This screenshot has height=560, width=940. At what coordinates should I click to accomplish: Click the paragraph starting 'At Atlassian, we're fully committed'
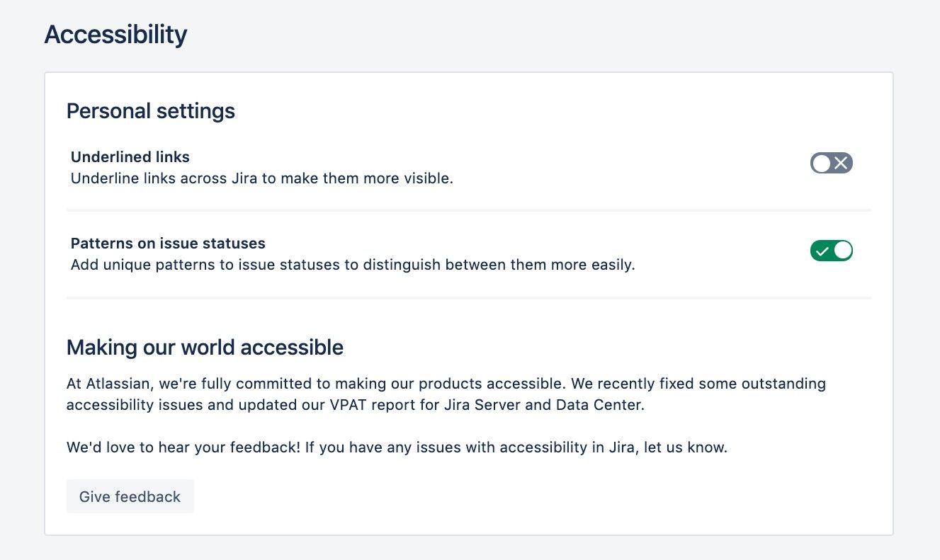tap(446, 395)
